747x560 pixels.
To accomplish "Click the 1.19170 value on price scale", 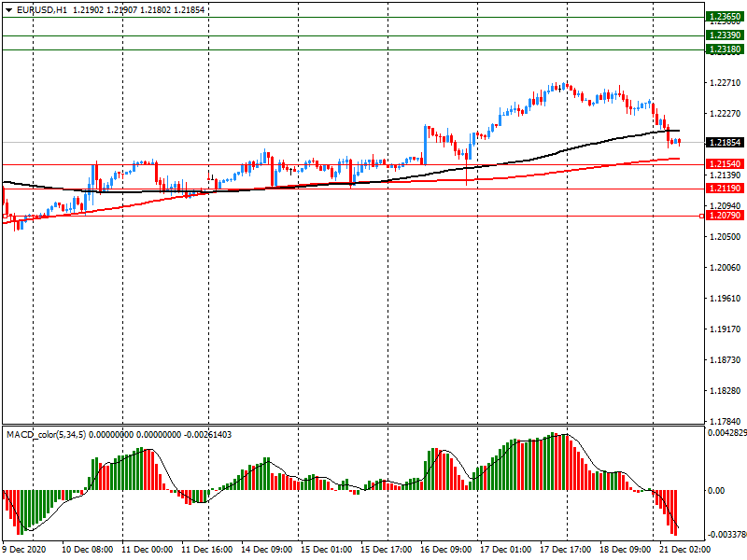I will click(726, 329).
